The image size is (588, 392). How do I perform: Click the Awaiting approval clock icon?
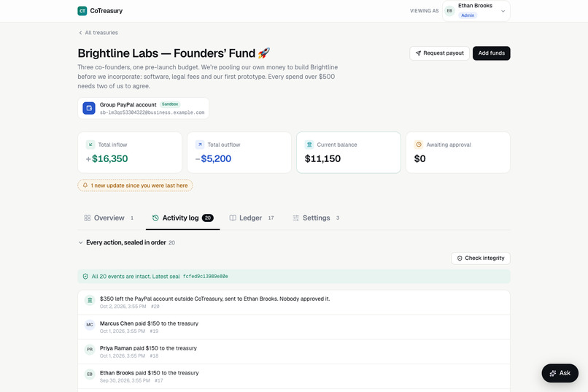point(419,145)
